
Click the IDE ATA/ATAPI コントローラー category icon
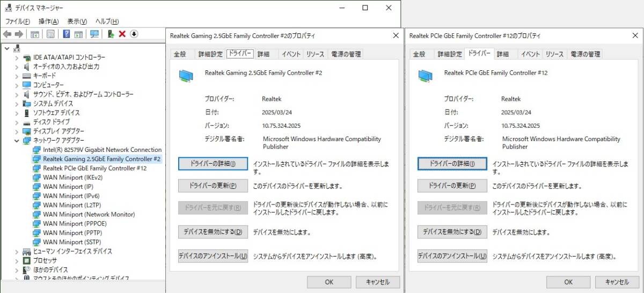coord(27,57)
